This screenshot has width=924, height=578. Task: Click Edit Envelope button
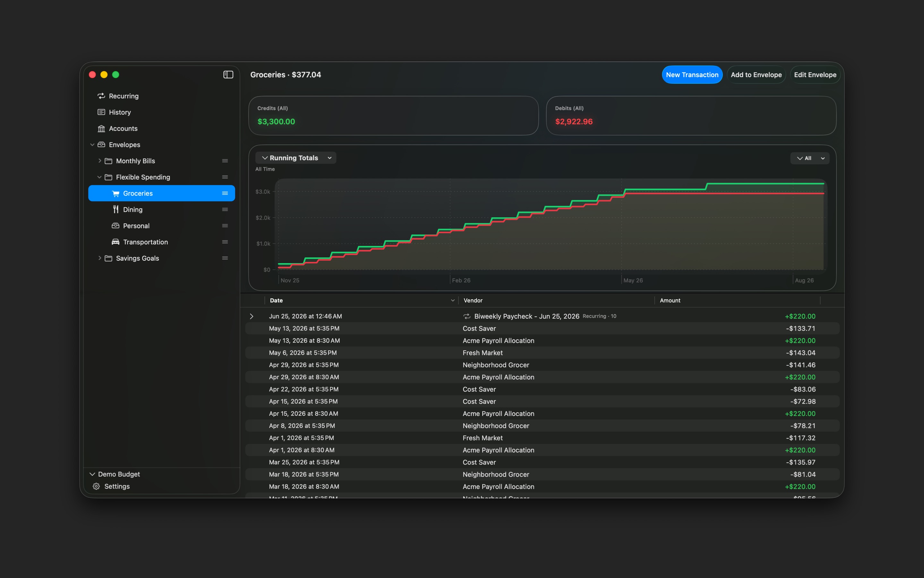pyautogui.click(x=815, y=74)
